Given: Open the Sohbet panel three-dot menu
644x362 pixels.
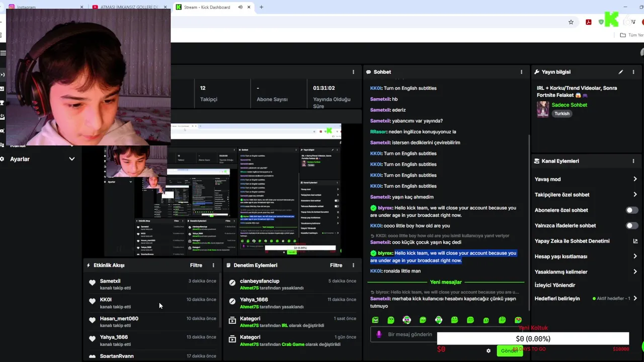Looking at the screenshot, I should pyautogui.click(x=521, y=72).
